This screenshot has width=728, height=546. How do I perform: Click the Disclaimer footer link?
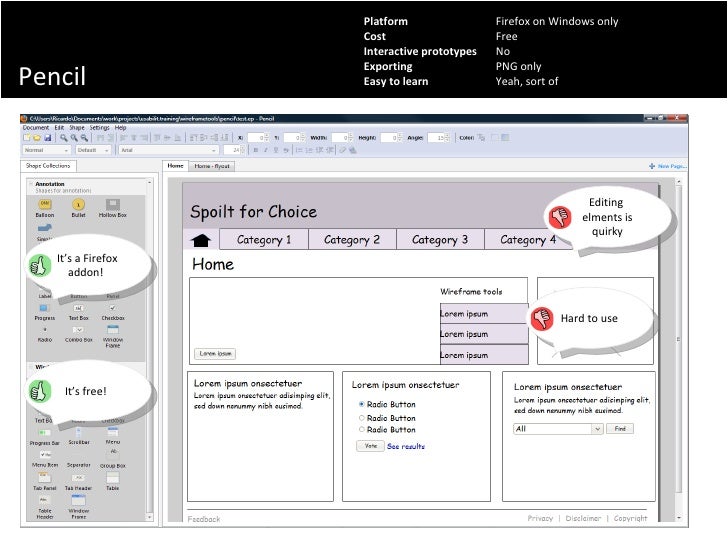click(x=583, y=518)
